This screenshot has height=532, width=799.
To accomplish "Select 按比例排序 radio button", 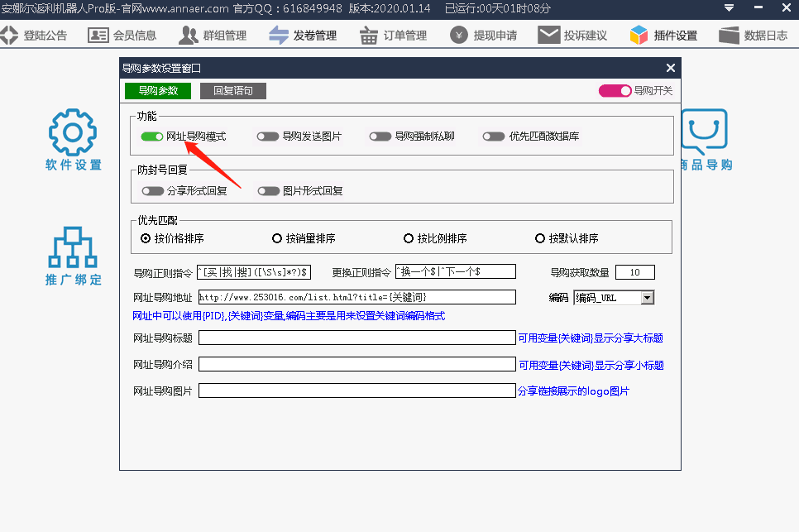I will pyautogui.click(x=408, y=238).
